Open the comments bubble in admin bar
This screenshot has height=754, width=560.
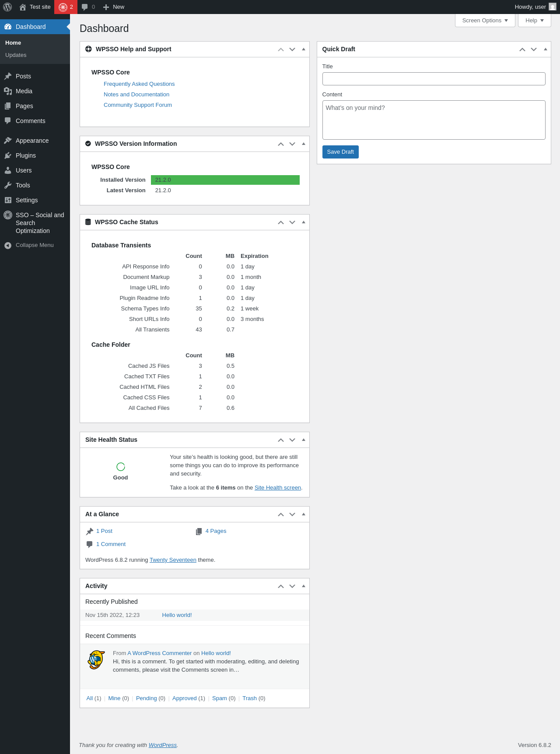(x=85, y=7)
